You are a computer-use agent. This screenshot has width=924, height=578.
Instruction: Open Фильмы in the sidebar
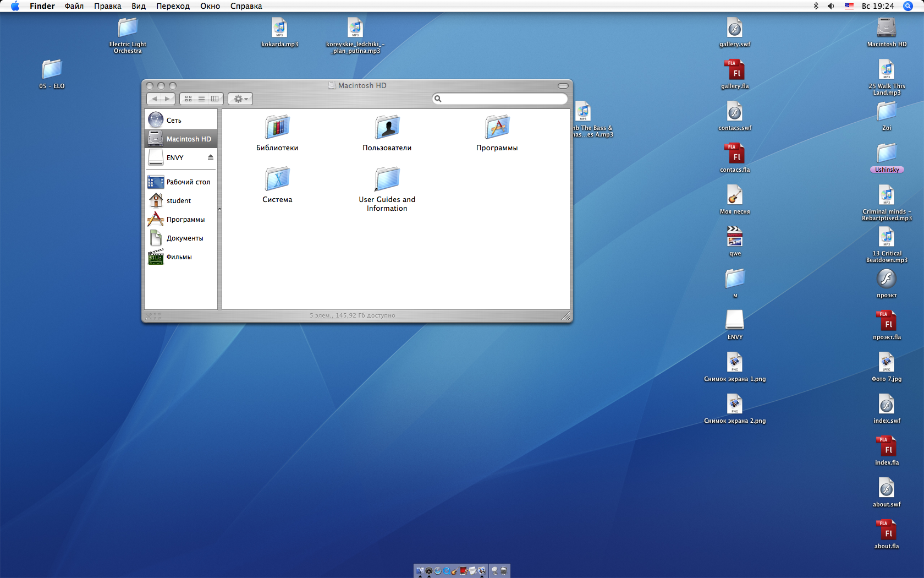[x=181, y=257]
